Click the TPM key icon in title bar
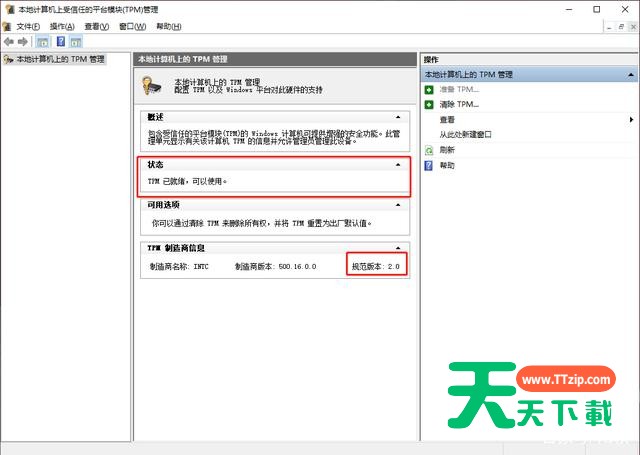 point(9,9)
